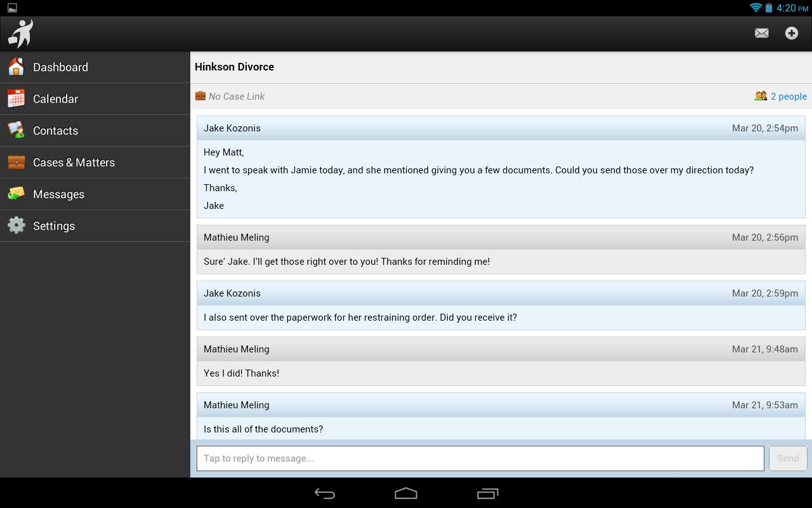Open the recent apps navigation button
Image resolution: width=812 pixels, height=508 pixels.
click(x=487, y=493)
